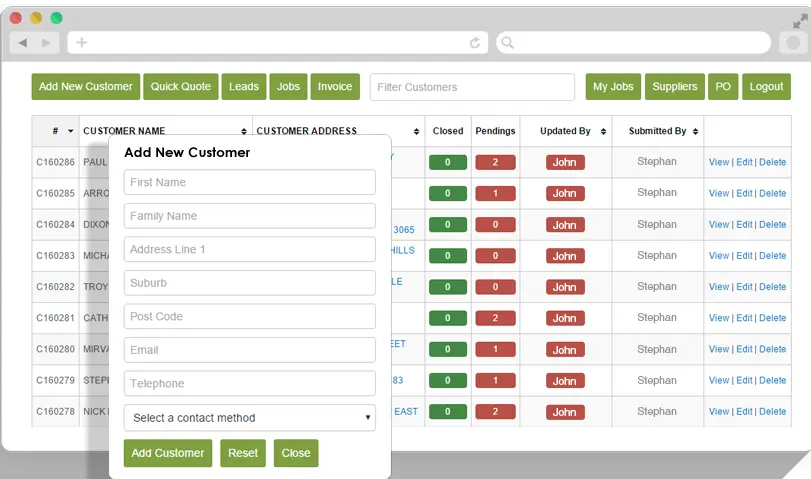
Task: Toggle fullscreen with the expand arrows icon
Action: (x=799, y=21)
